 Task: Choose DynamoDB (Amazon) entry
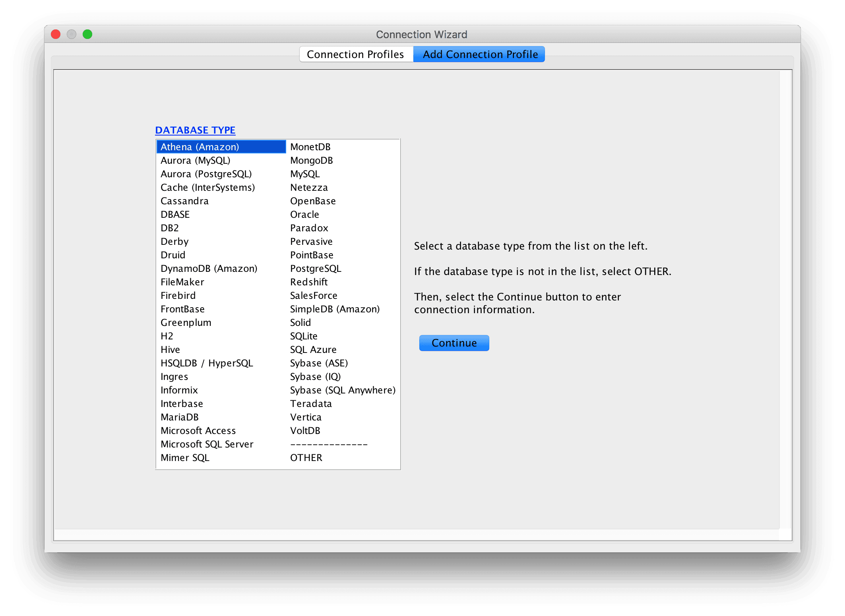[221, 268]
